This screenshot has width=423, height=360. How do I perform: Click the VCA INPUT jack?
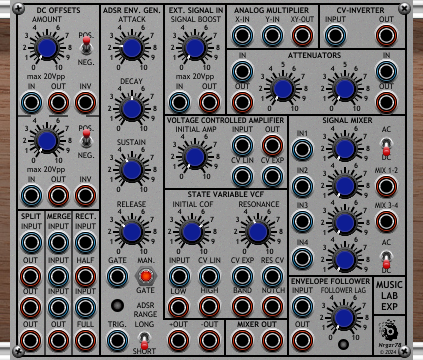(242, 145)
